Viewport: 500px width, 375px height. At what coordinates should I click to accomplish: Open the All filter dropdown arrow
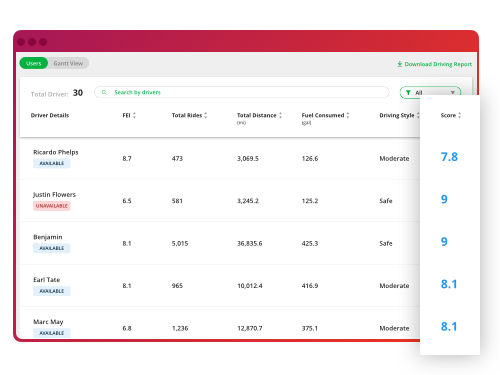453,93
